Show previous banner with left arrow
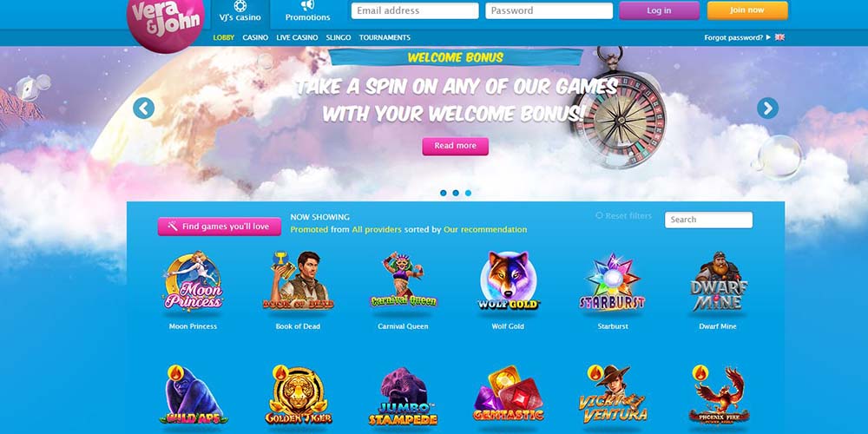868x434 pixels. tap(143, 108)
